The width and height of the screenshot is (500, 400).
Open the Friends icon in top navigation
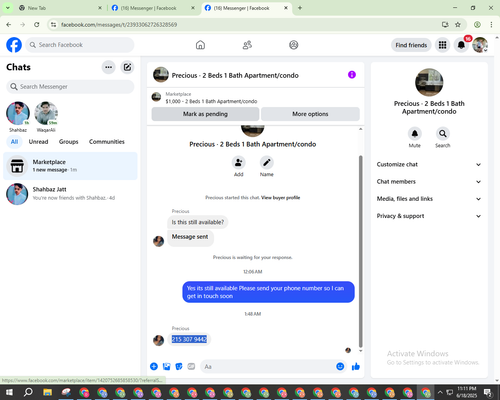[x=247, y=45]
